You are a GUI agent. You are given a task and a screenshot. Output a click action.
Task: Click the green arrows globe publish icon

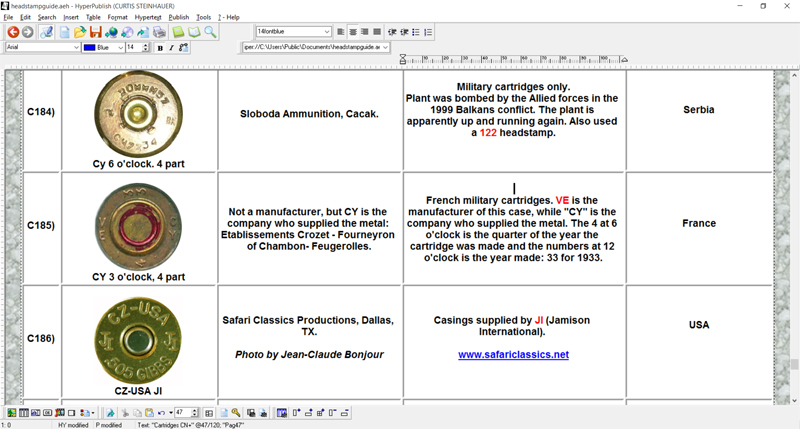point(111,32)
